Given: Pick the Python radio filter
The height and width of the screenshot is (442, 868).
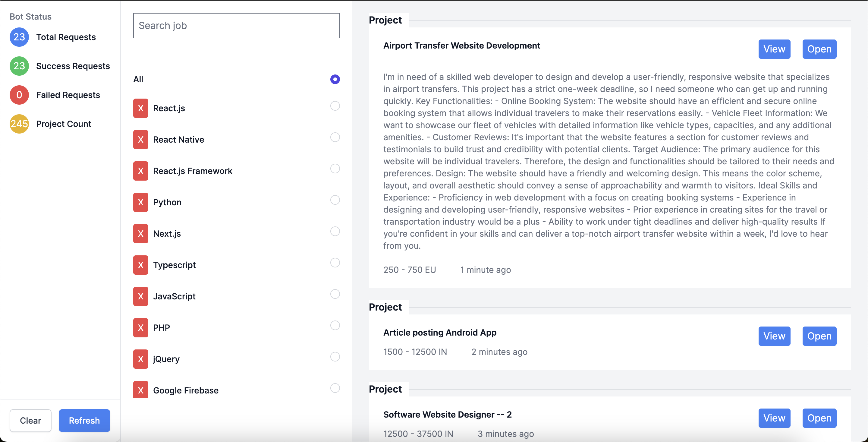Looking at the screenshot, I should tap(335, 200).
